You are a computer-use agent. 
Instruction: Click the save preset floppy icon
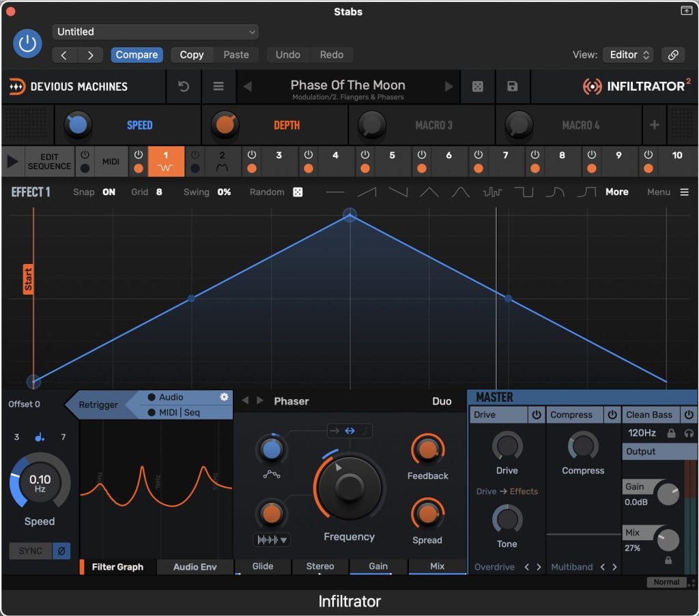513,86
